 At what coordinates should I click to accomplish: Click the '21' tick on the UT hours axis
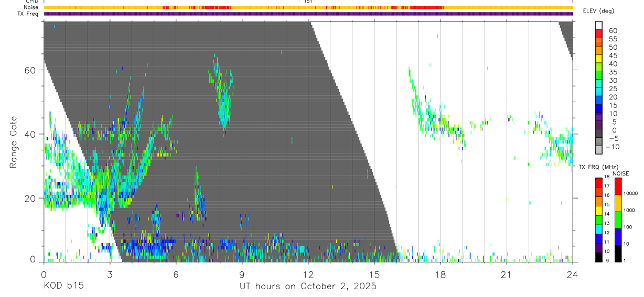coord(506,274)
